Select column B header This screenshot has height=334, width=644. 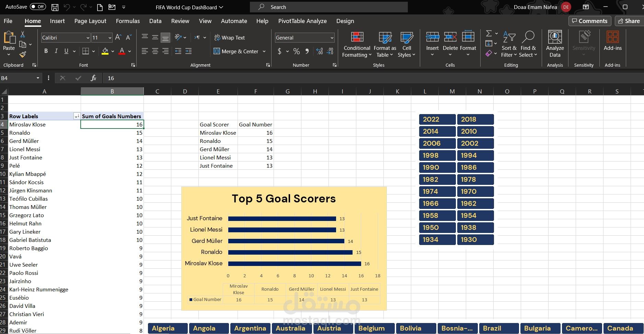[x=112, y=91]
